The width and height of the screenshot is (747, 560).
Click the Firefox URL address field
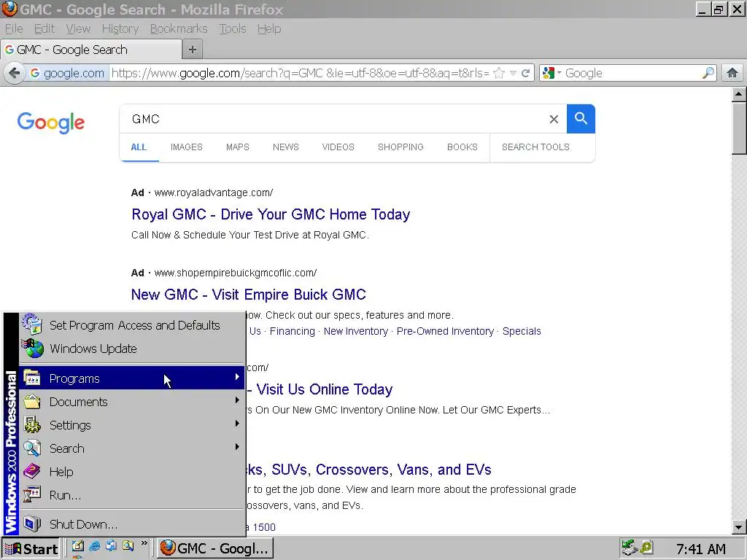coord(300,74)
